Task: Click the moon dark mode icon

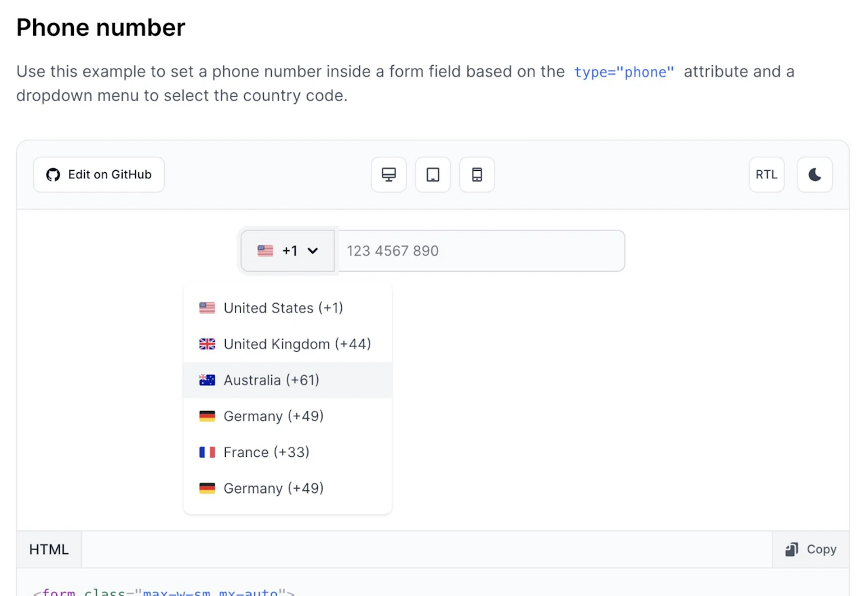Action: click(x=814, y=174)
